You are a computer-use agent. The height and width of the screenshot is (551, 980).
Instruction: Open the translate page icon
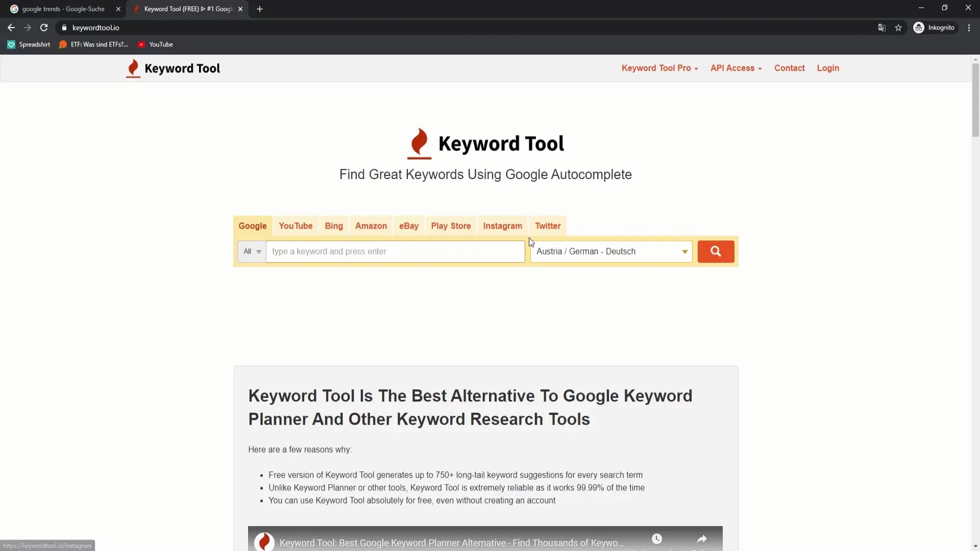tap(881, 28)
